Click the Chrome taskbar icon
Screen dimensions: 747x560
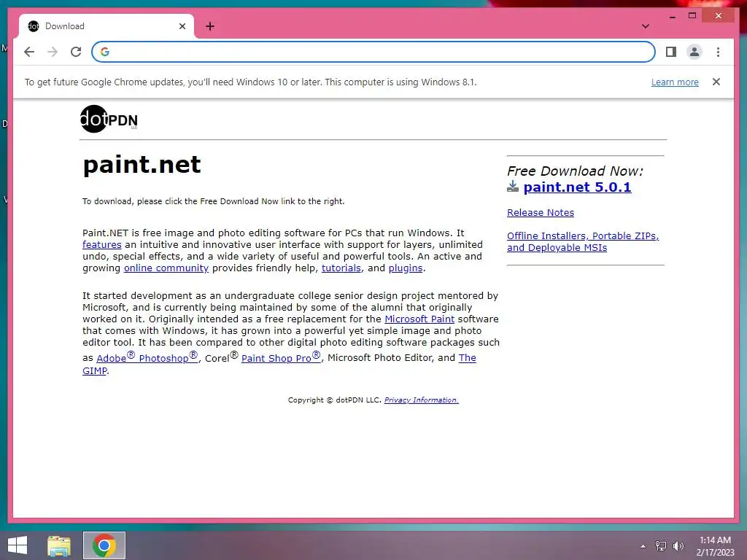[104, 545]
